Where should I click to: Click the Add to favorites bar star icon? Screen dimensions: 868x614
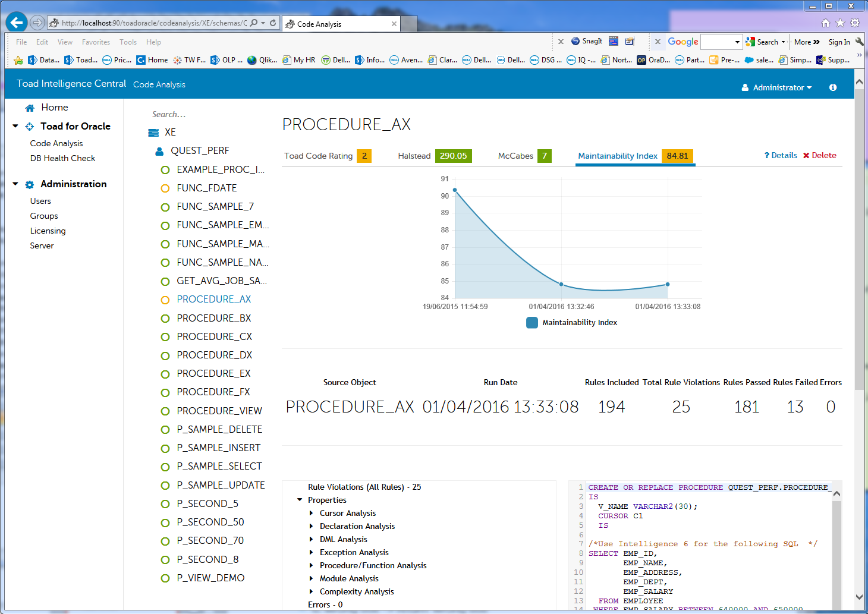tap(18, 60)
